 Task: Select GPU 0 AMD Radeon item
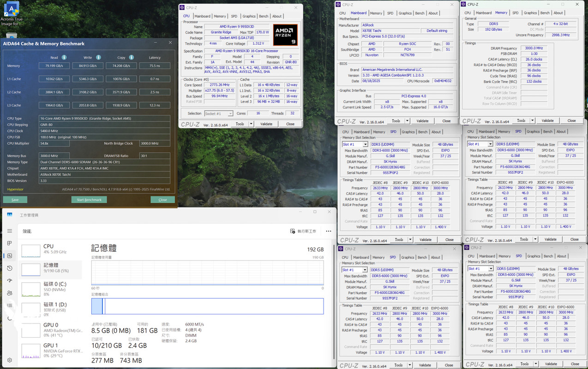pyautogui.click(x=51, y=330)
